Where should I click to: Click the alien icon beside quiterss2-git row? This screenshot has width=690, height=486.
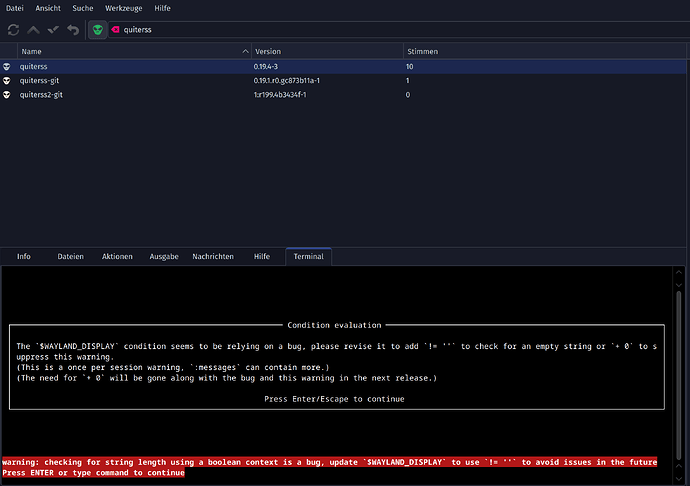7,95
